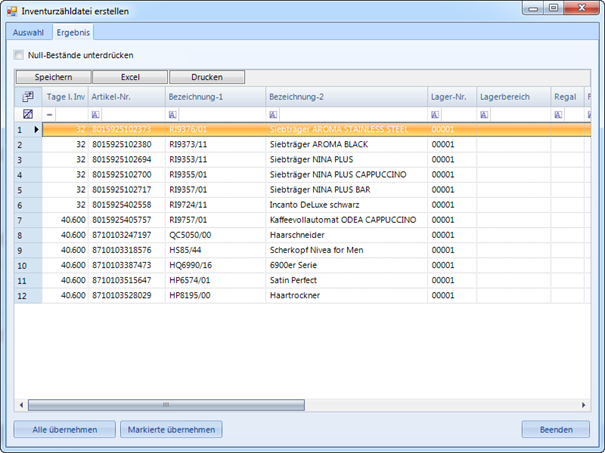This screenshot has width=605, height=453.
Task: Sort by Tage l. Inv column header
Action: [x=65, y=97]
